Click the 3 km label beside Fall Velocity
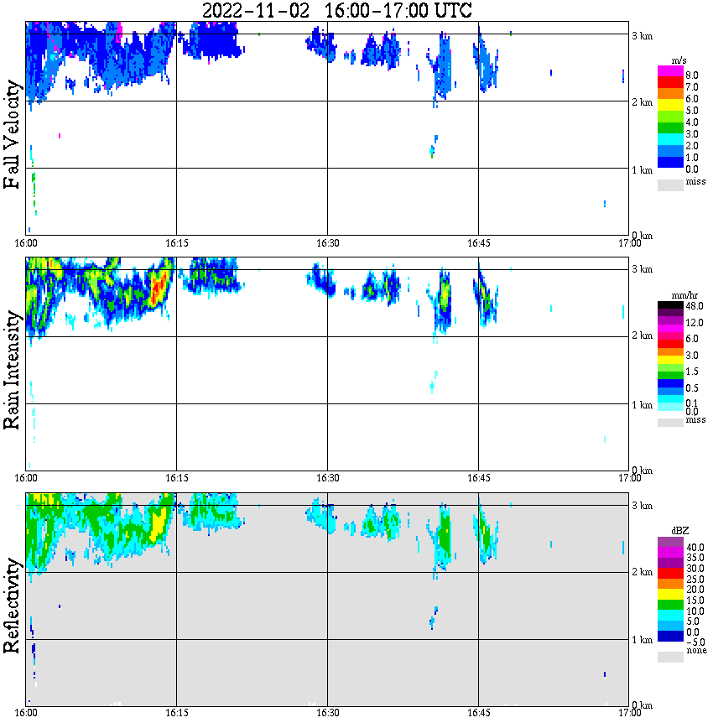The width and height of the screenshot is (713, 728). point(642,36)
